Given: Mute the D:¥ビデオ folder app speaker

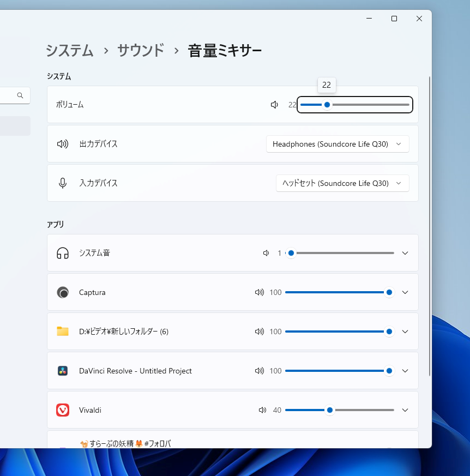Looking at the screenshot, I should 260,332.
